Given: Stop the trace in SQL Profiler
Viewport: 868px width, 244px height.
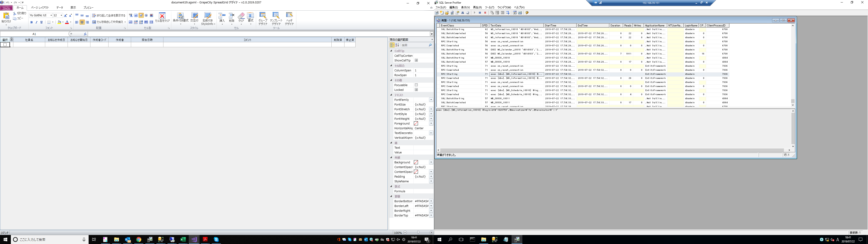Looking at the screenshot, I should click(x=485, y=13).
